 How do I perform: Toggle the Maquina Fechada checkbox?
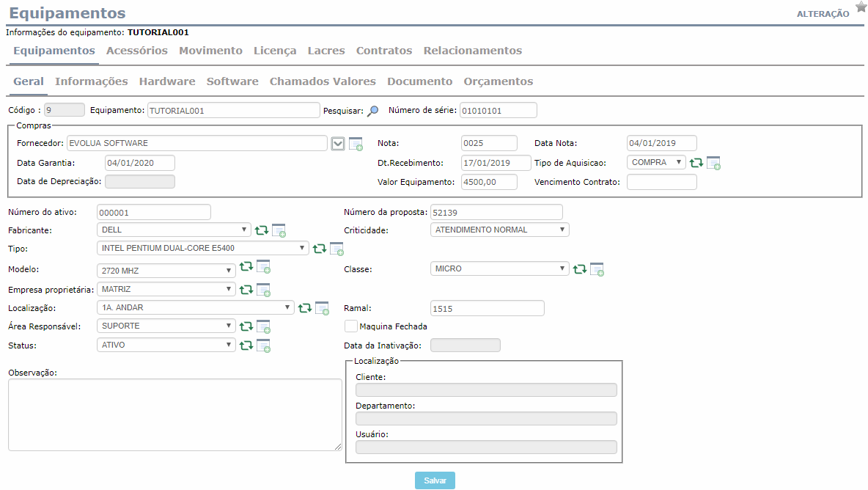(351, 326)
